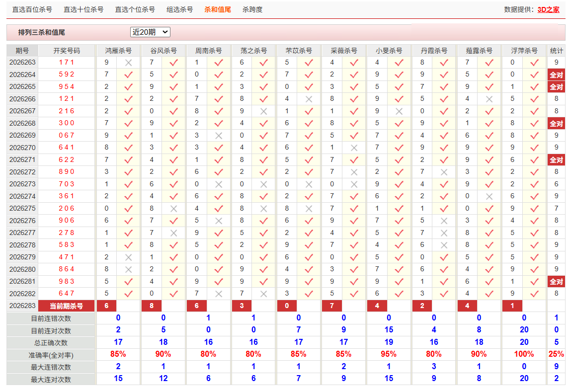
Task: Click 荡之 gray cross in row 2026267
Action: coord(264,111)
